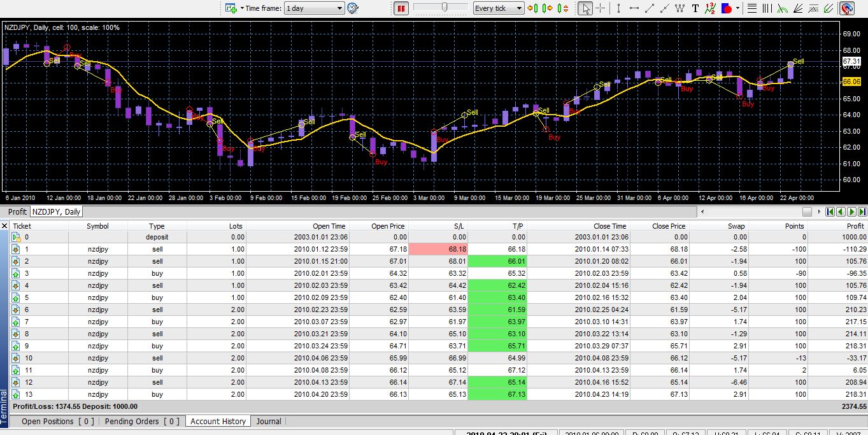Image resolution: width=868 pixels, height=435 pixels.
Task: Select the vertical line drawing tool
Action: 618,8
